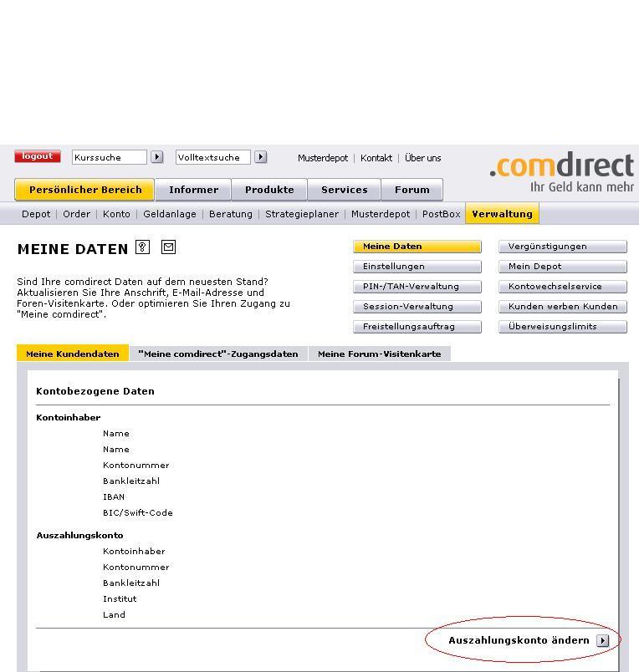
Task: Open Musterdepot in the submenu bar
Action: [x=381, y=214]
